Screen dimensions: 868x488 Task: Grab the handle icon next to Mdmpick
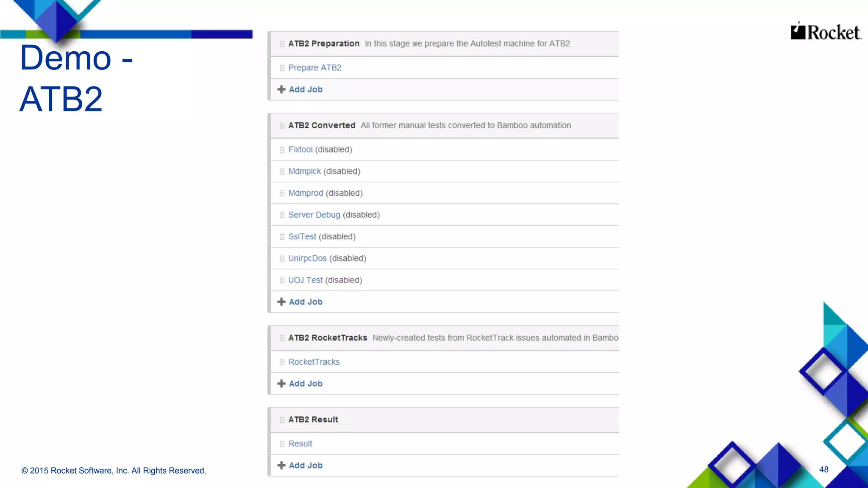click(282, 171)
